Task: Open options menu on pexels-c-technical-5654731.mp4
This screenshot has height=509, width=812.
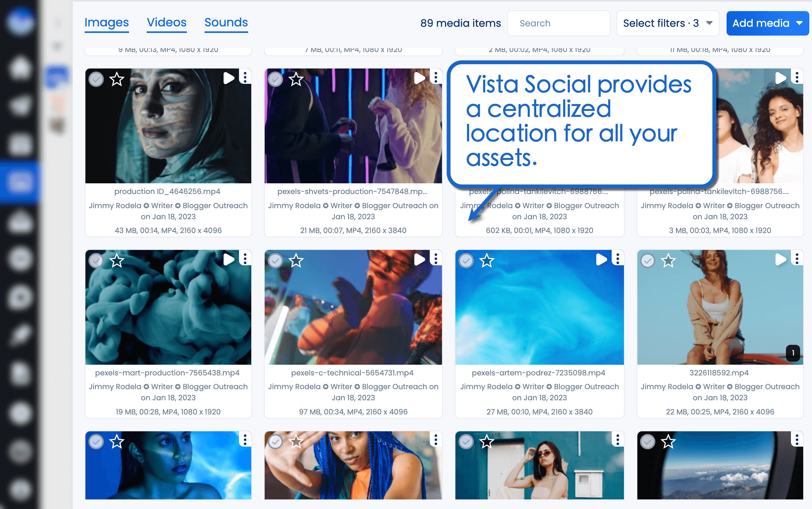Action: (435, 258)
